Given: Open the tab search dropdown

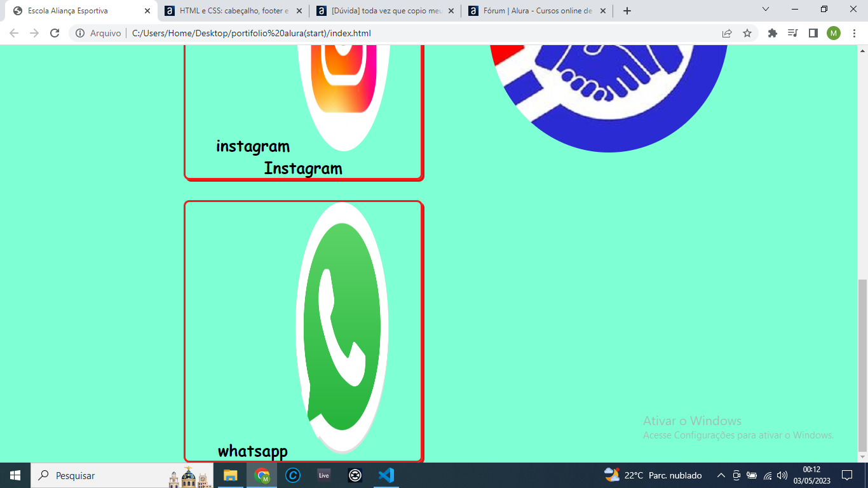Looking at the screenshot, I should pyautogui.click(x=766, y=9).
